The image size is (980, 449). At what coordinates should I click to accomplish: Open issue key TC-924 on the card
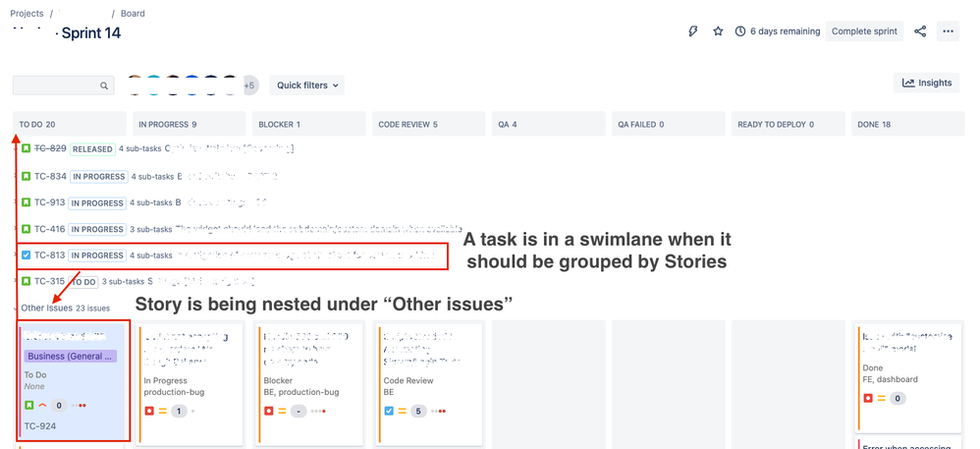pos(38,425)
